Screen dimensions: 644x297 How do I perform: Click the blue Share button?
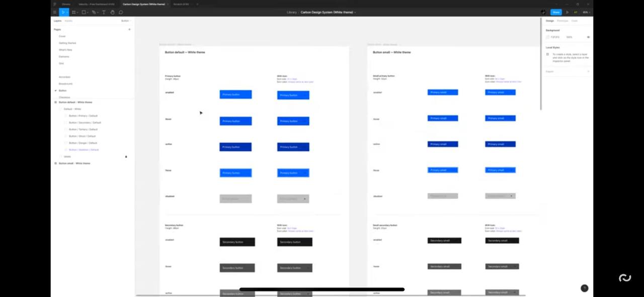556,12
